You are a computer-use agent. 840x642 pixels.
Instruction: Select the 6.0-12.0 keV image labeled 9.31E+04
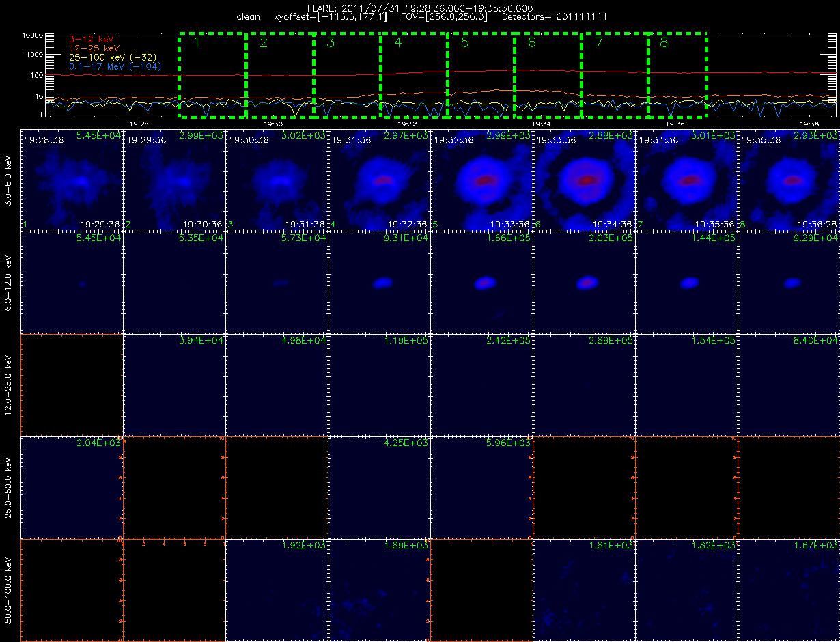[379, 282]
